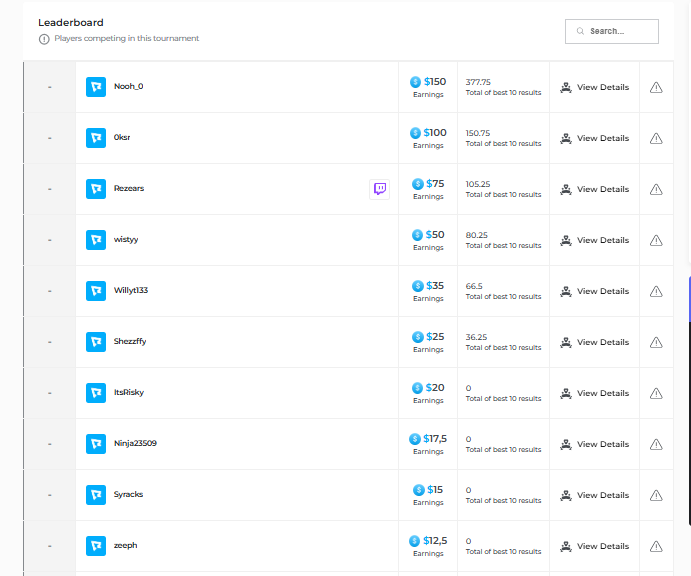The image size is (691, 576).
Task: Click Ninja23509's avatar icon
Action: point(96,444)
